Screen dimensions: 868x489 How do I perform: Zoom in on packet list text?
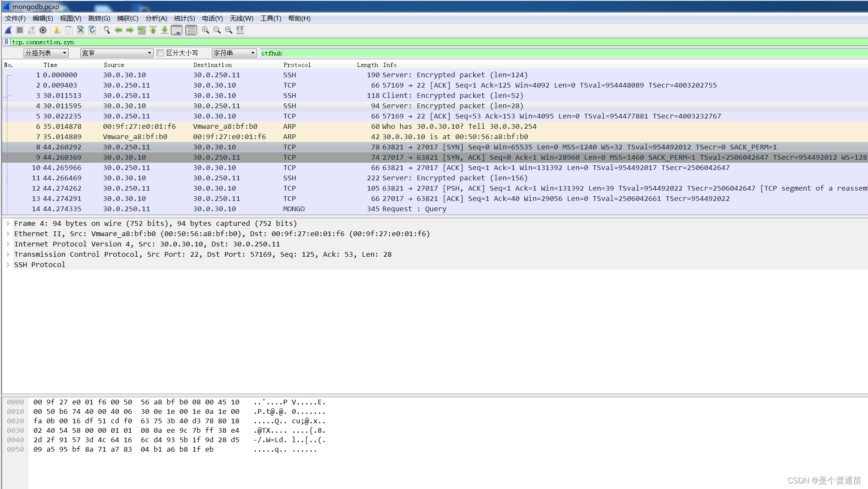point(206,30)
